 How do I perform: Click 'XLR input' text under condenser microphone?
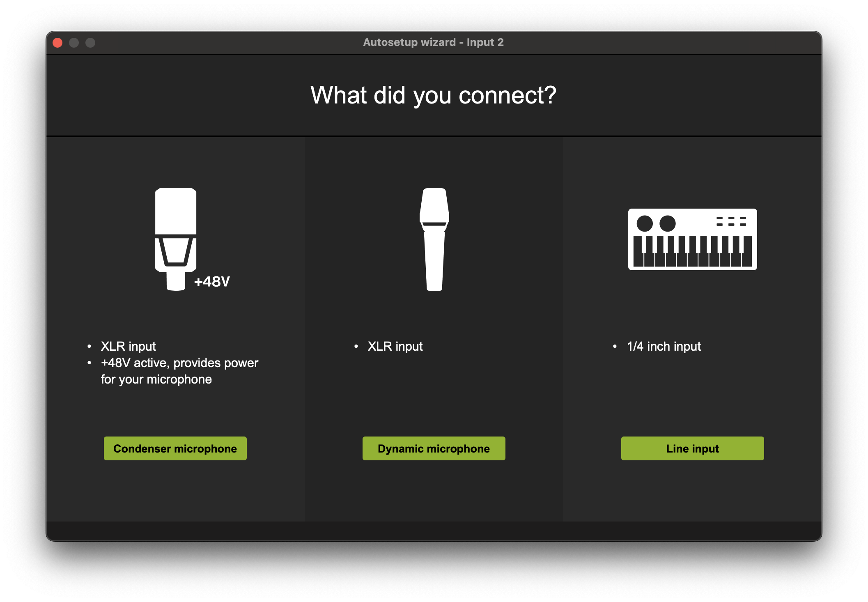(x=129, y=347)
